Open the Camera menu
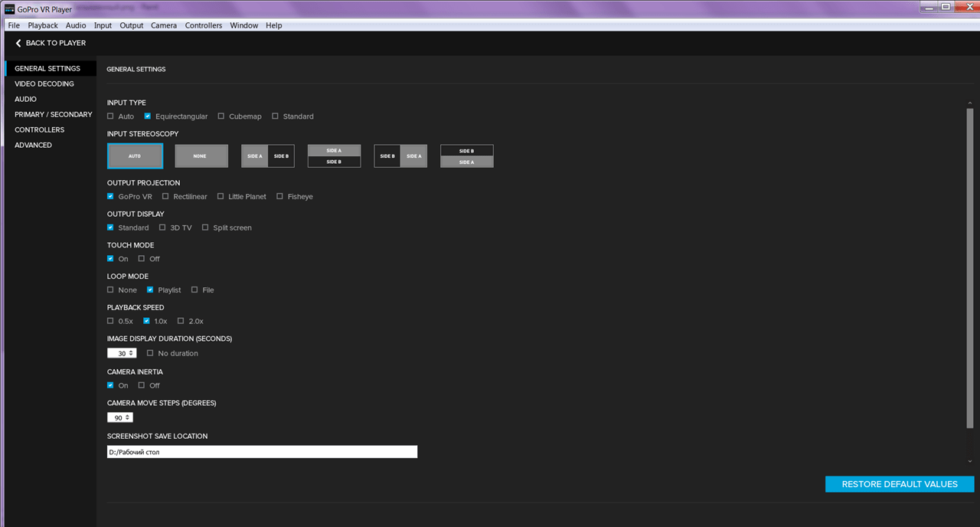The height and width of the screenshot is (527, 980). click(164, 25)
